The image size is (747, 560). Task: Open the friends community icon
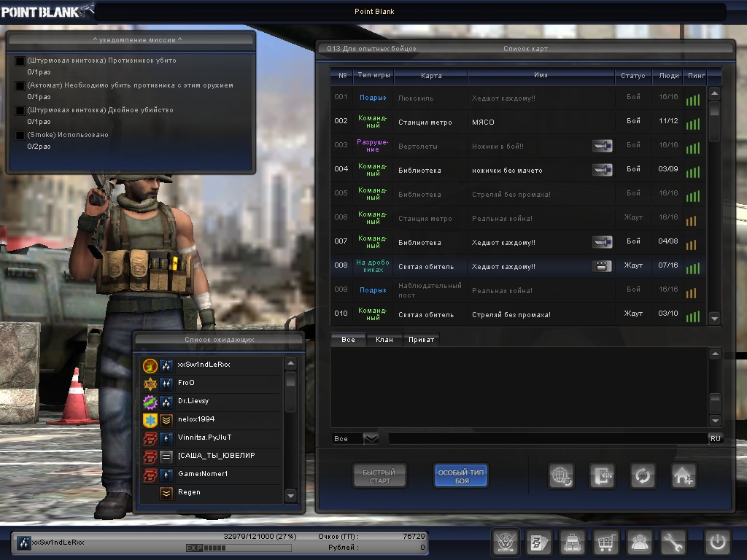(640, 542)
